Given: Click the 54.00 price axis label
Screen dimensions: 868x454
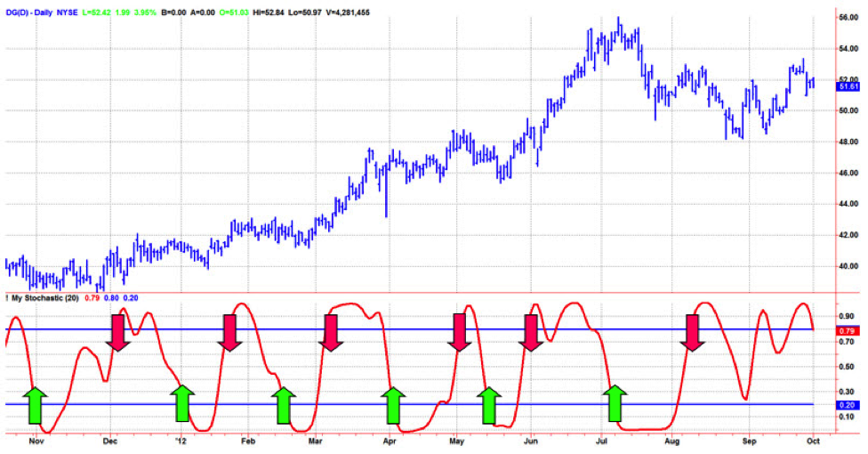Looking at the screenshot, I should [x=848, y=49].
